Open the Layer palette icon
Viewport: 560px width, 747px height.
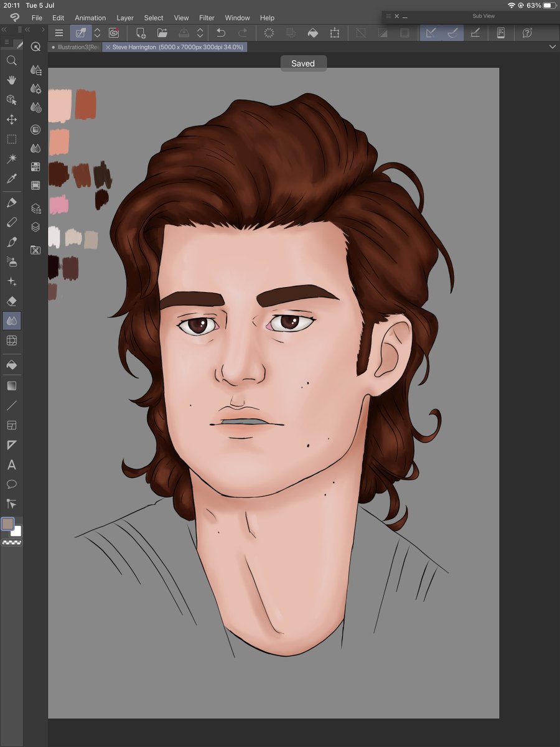35,227
